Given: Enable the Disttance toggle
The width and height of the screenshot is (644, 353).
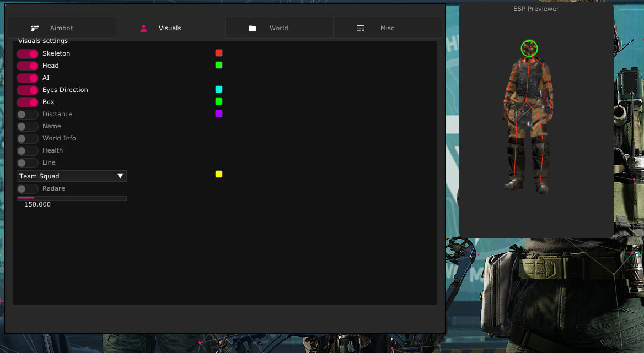Looking at the screenshot, I should [x=28, y=115].
